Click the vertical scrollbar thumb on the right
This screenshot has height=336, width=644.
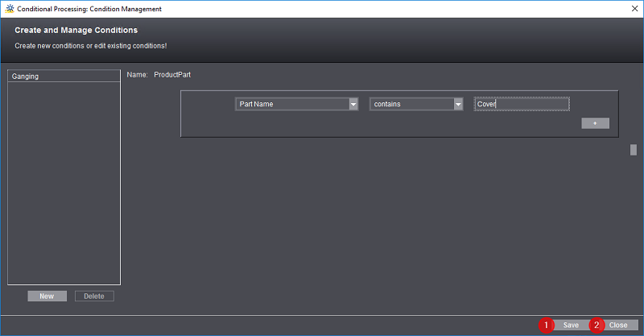(634, 149)
